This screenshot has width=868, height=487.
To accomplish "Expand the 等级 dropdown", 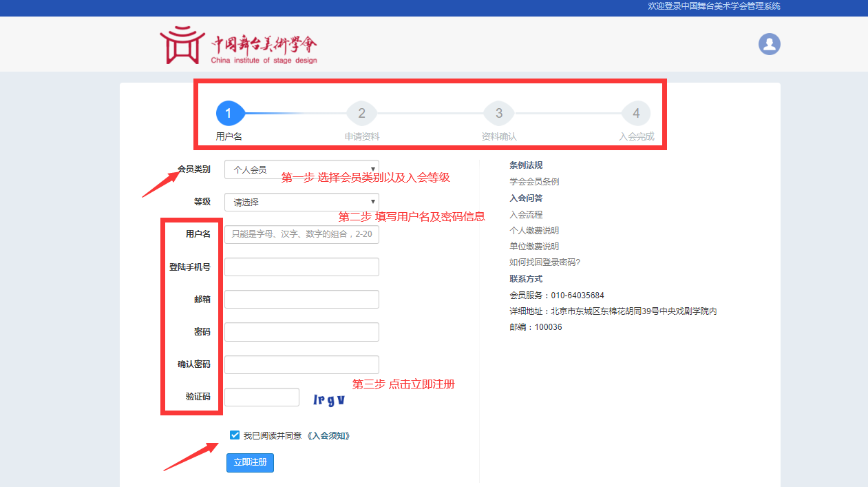I will click(301, 203).
